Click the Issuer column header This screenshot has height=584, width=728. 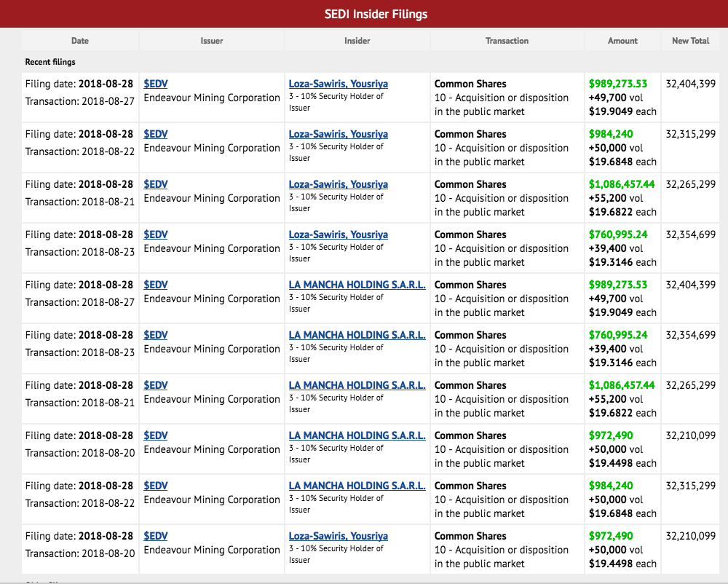point(212,41)
